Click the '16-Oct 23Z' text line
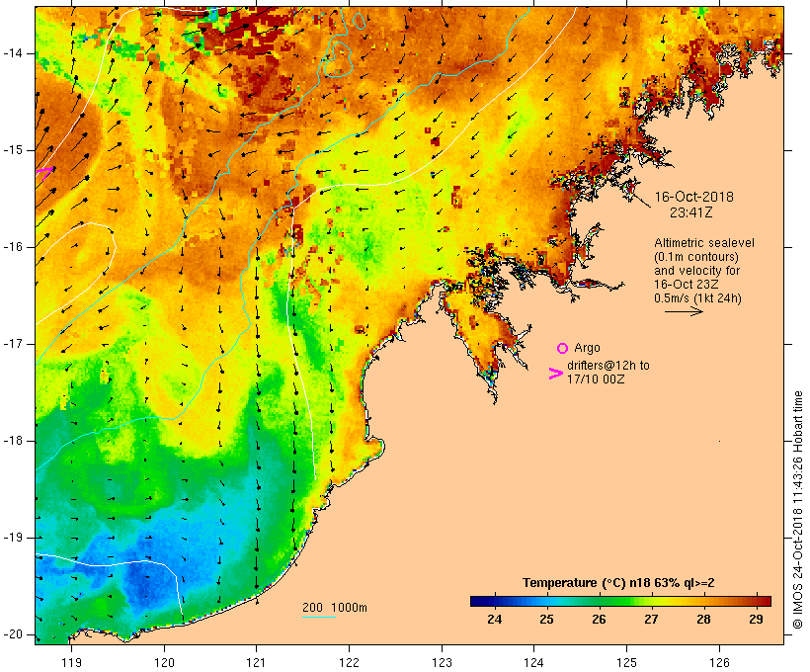Screen dimensions: 810x672 point(686,285)
